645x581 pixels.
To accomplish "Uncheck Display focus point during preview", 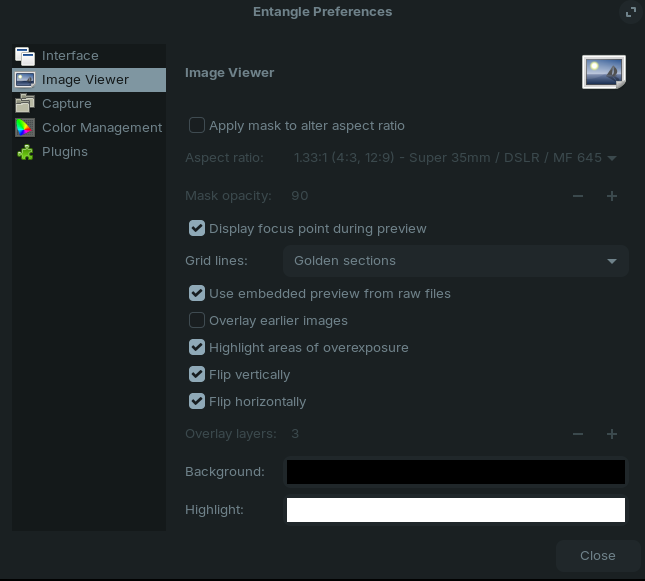I will 197,229.
